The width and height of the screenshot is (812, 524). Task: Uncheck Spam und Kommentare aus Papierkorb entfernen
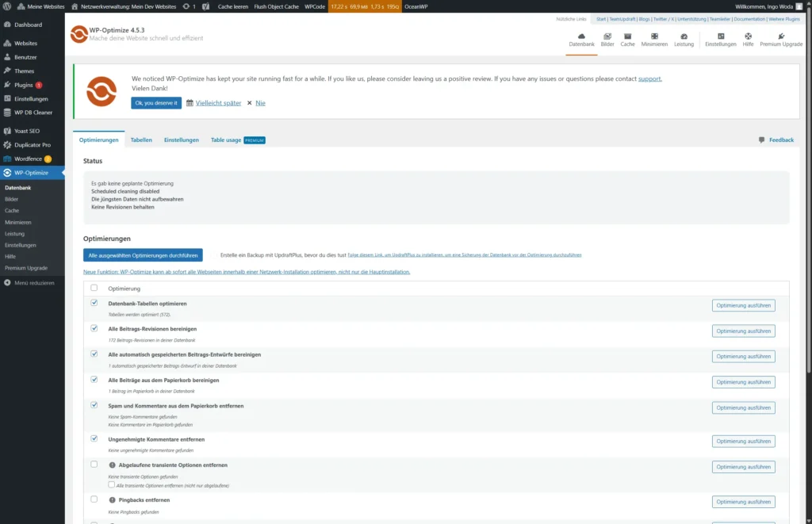(x=94, y=405)
